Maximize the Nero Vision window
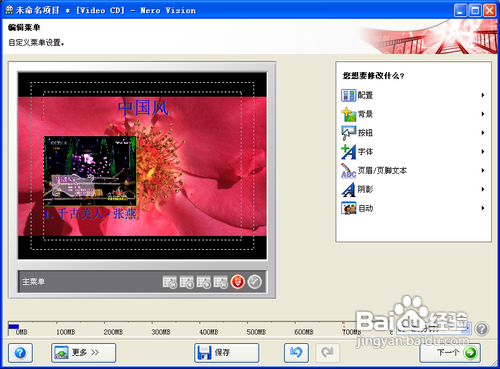 point(475,10)
